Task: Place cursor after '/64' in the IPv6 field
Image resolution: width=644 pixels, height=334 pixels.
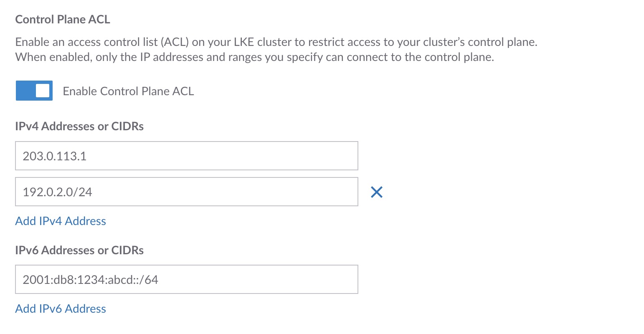Action: (x=159, y=280)
